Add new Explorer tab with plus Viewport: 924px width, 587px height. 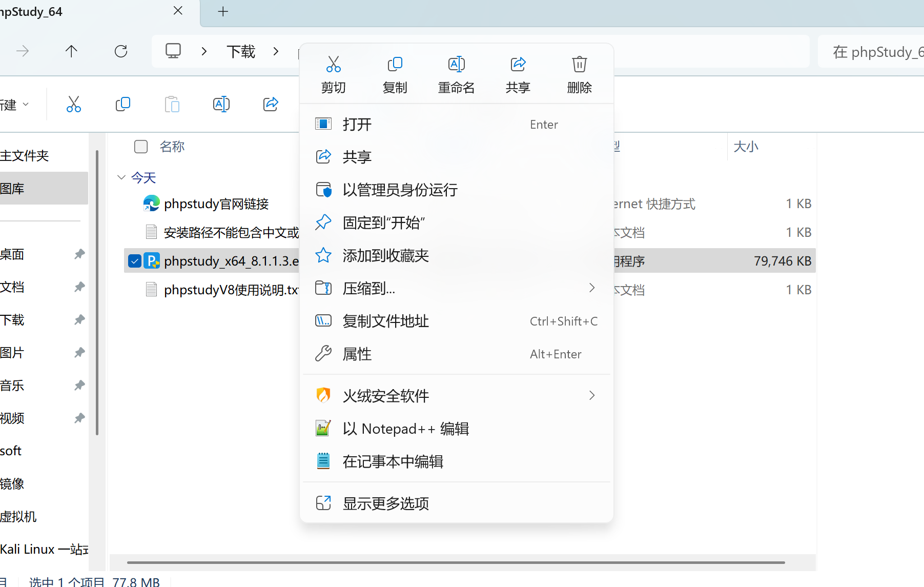223,11
